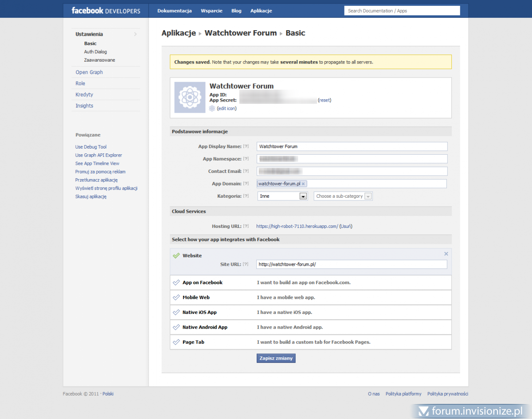Screen dimensions: 532x419
Task: Click the small edit icon gear symbol
Action: (x=212, y=109)
